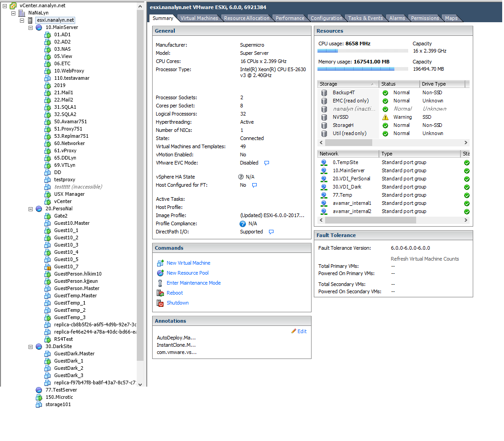Collapse the vCenter.nanalyn.net tree node
The width and height of the screenshot is (504, 441).
coord(5,6)
